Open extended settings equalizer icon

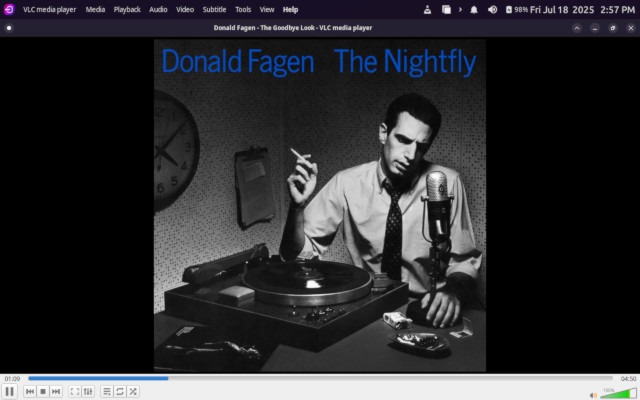88,391
